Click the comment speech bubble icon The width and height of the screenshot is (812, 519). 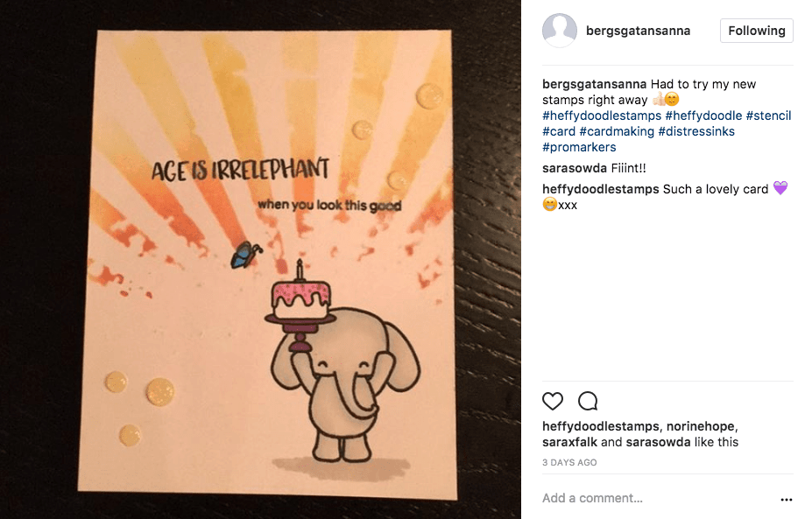click(588, 401)
